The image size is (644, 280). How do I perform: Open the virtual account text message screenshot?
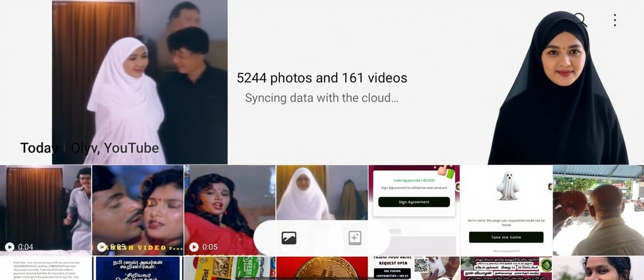click(45, 268)
